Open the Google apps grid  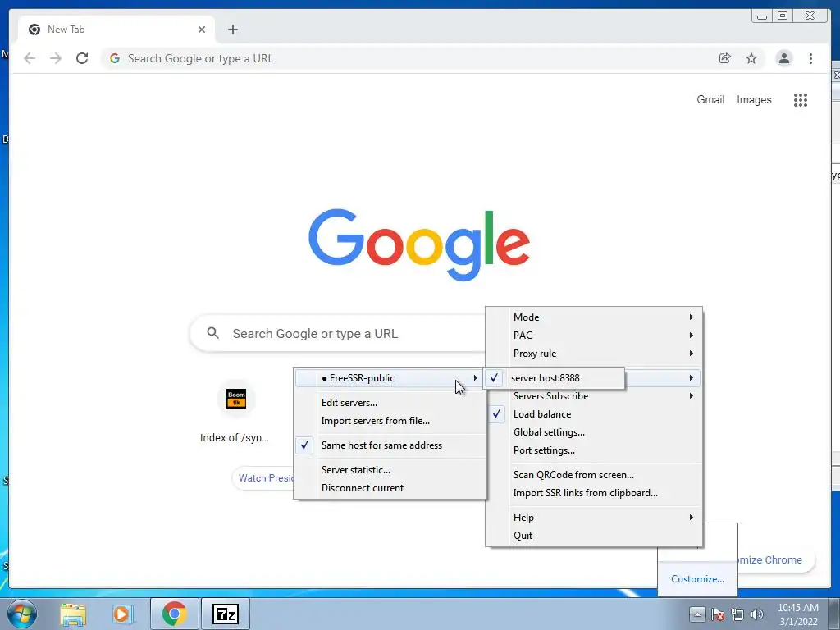[x=801, y=99]
